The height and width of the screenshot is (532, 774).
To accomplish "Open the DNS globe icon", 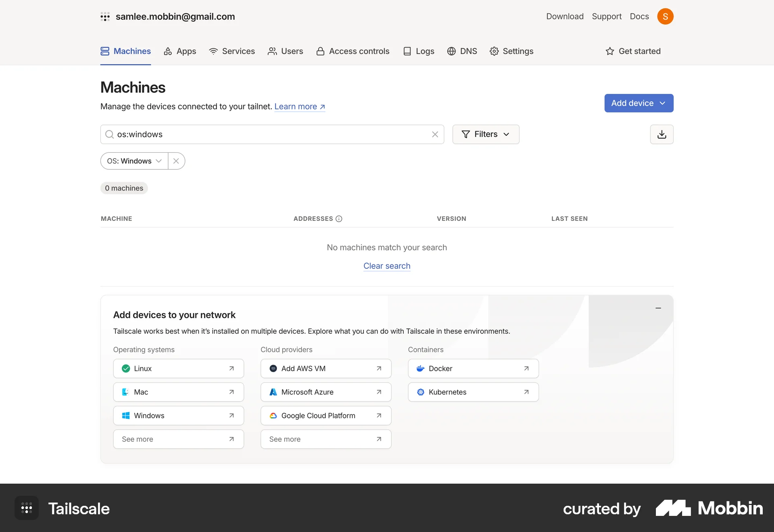I will tap(451, 51).
